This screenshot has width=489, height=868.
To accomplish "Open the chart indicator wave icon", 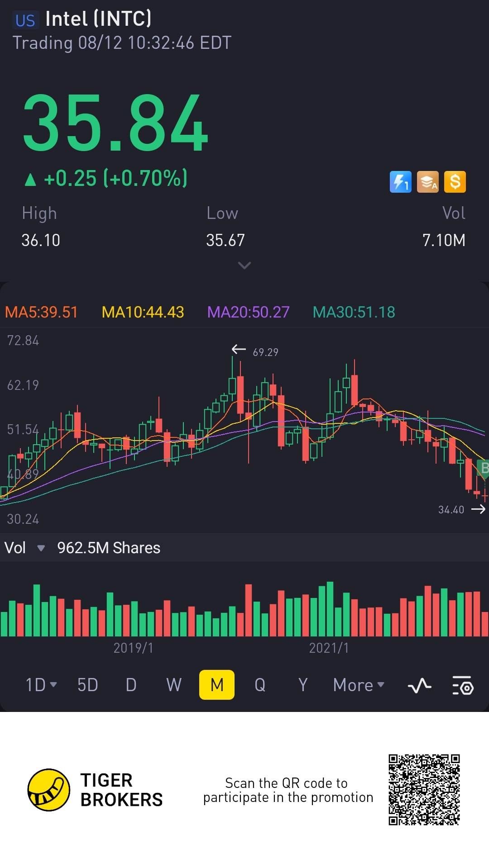I will point(419,685).
